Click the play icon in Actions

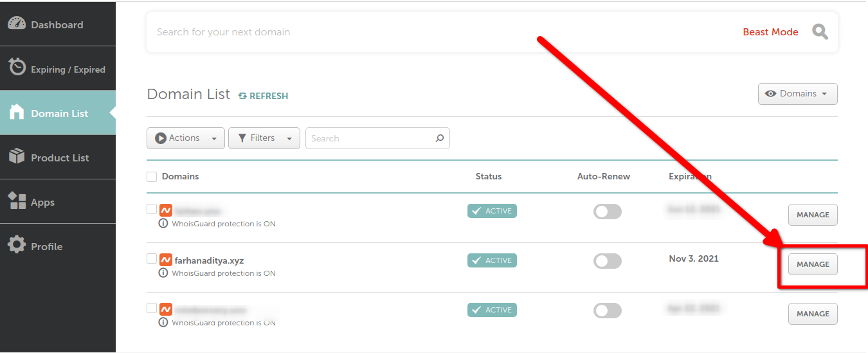160,138
